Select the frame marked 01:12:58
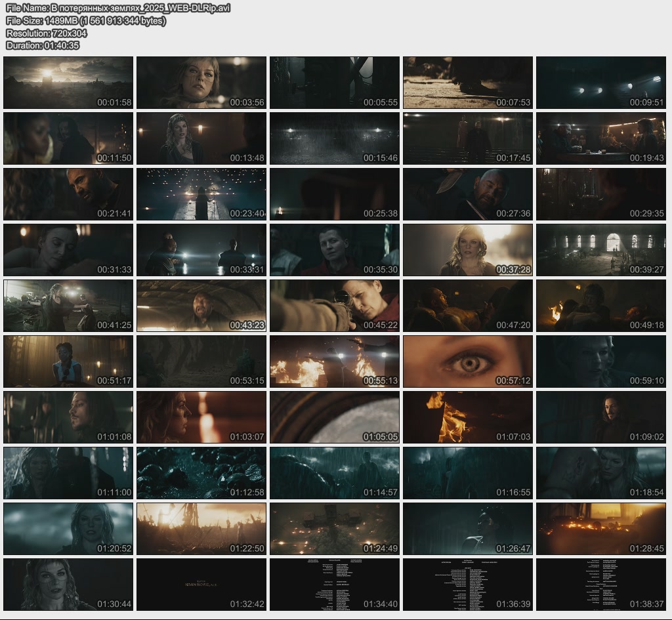The height and width of the screenshot is (620, 672). [x=201, y=473]
